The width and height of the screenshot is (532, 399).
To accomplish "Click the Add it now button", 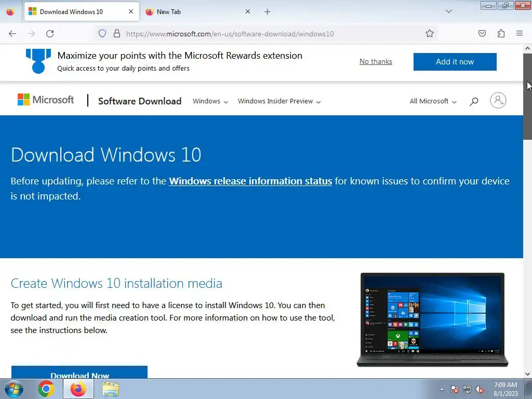I will point(455,62).
